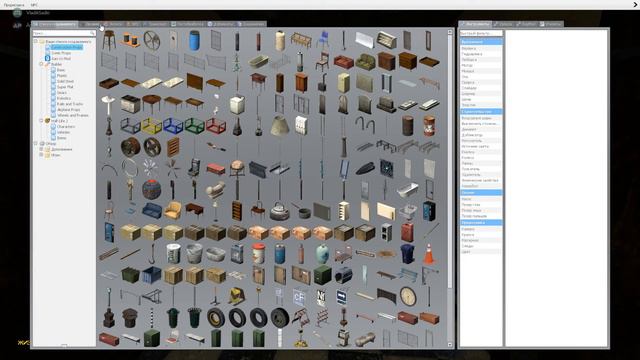Open the Solid Steel spawn list
The image size is (640, 360).
click(x=65, y=81)
